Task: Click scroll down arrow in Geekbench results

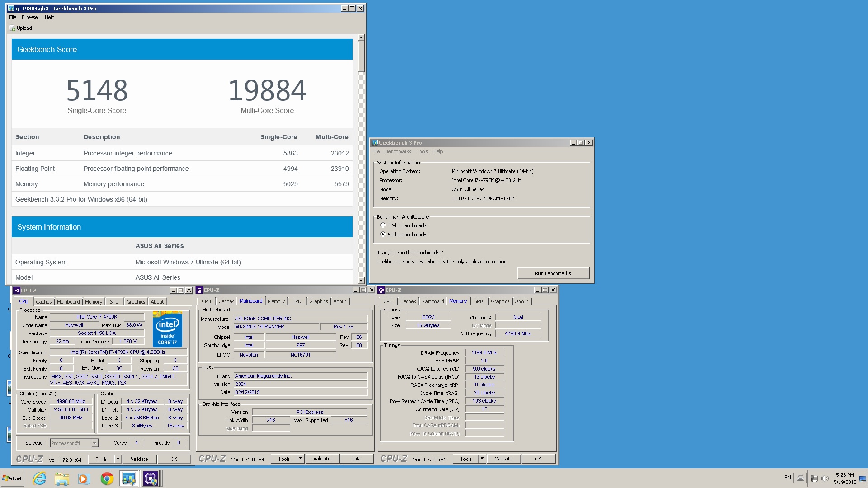Action: (361, 281)
